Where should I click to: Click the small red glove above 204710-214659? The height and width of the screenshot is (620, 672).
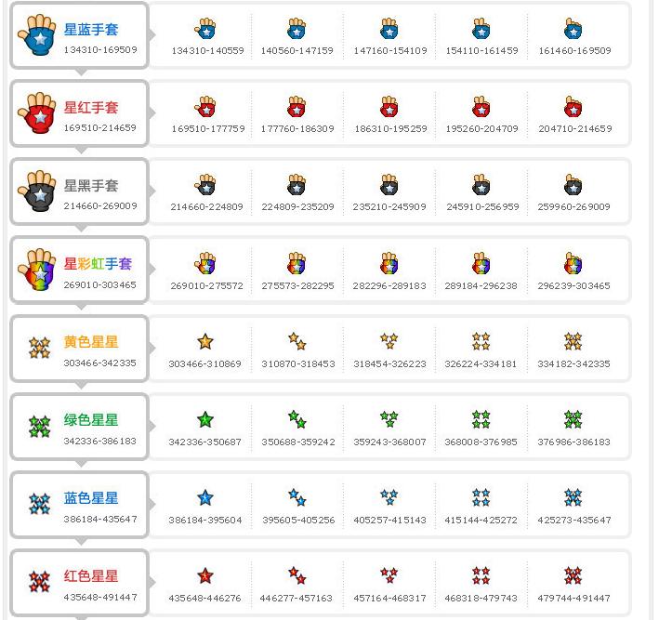pyautogui.click(x=573, y=107)
